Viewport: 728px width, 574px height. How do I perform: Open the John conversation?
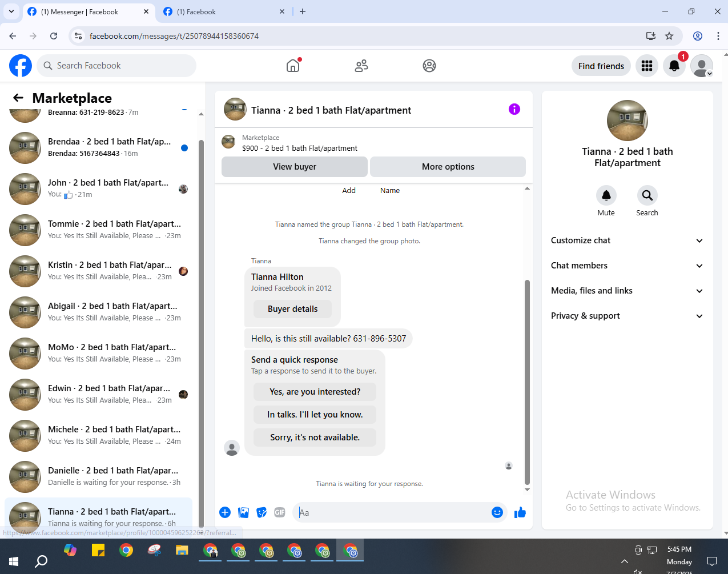click(x=98, y=189)
